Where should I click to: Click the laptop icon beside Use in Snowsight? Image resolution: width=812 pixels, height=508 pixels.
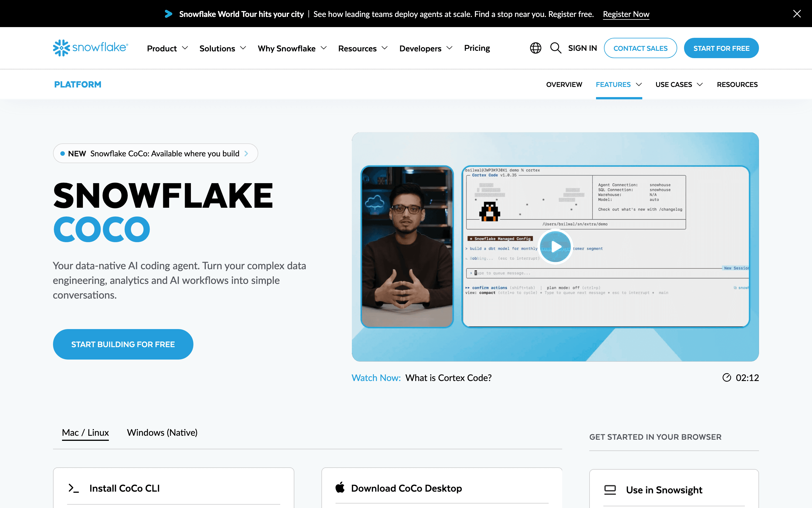click(x=610, y=490)
